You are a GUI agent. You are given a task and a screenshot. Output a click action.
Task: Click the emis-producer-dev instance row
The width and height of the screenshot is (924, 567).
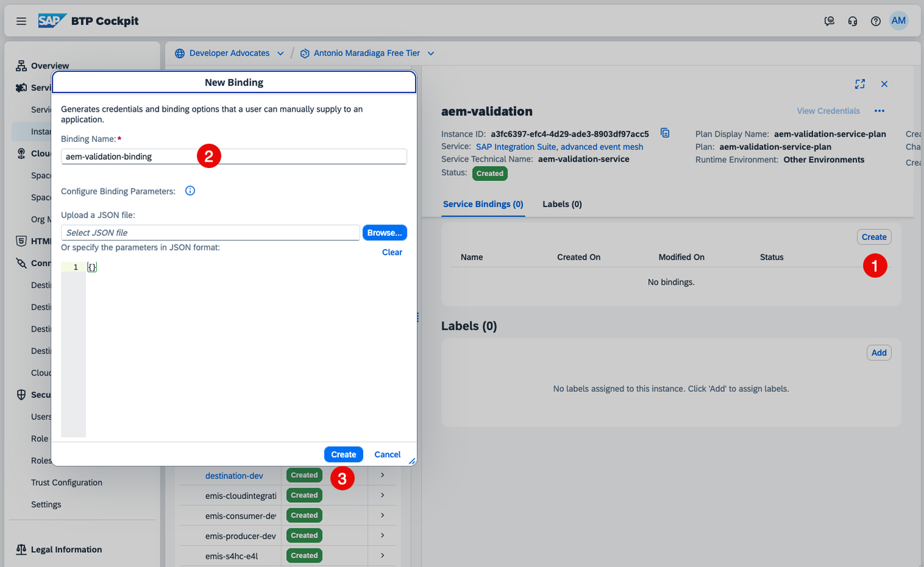coord(287,536)
